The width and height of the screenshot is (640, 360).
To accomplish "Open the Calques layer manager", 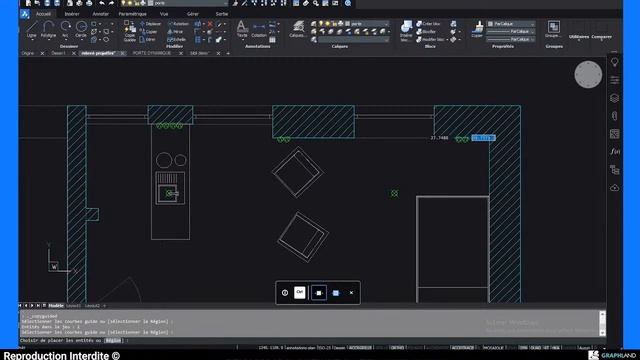I will coord(298,29).
